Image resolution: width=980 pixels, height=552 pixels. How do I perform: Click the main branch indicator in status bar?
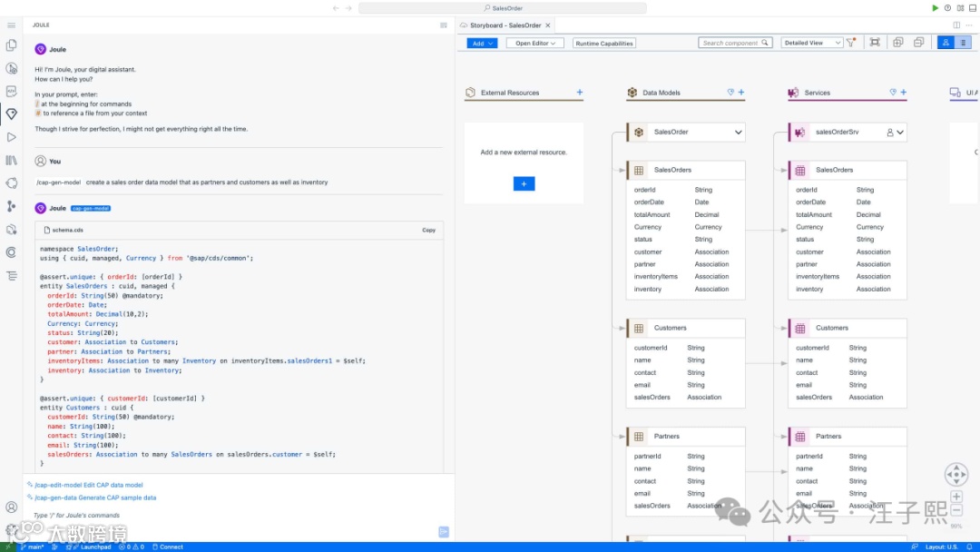point(33,547)
